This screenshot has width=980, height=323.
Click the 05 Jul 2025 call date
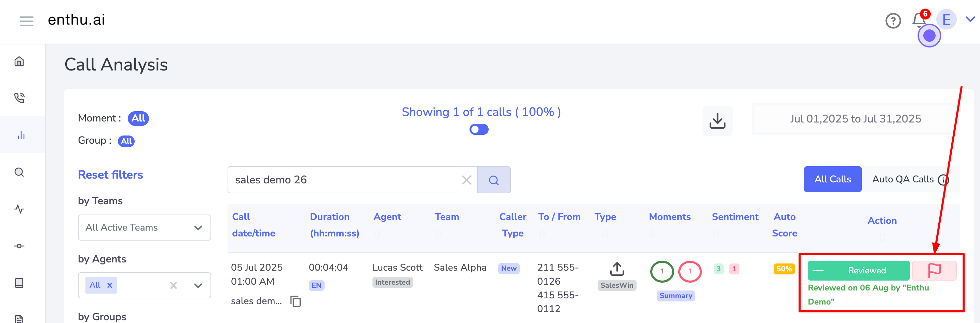(x=256, y=267)
